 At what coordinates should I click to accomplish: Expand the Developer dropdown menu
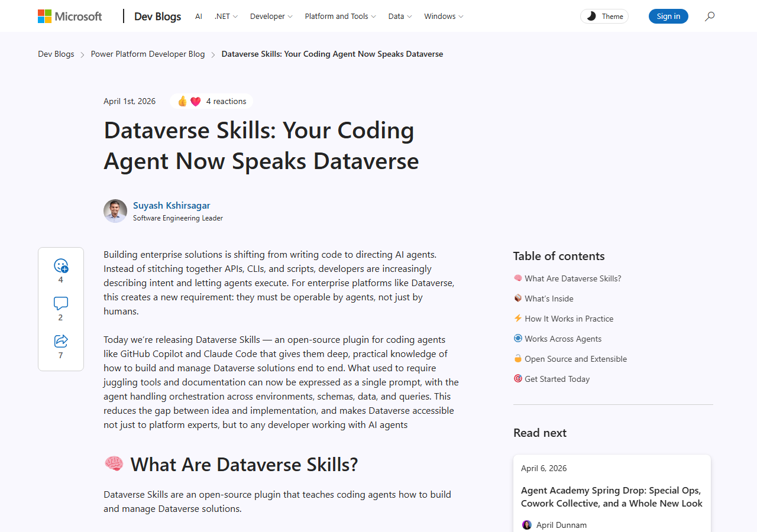(271, 16)
